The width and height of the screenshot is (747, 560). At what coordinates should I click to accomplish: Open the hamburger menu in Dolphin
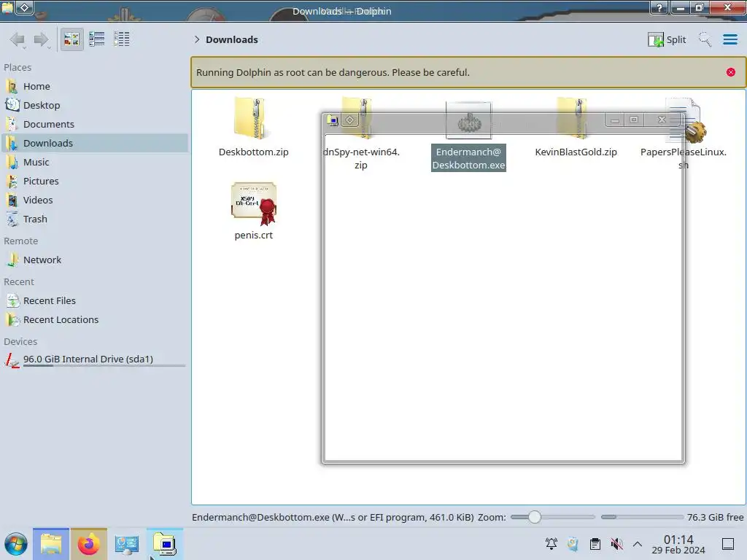click(x=729, y=39)
